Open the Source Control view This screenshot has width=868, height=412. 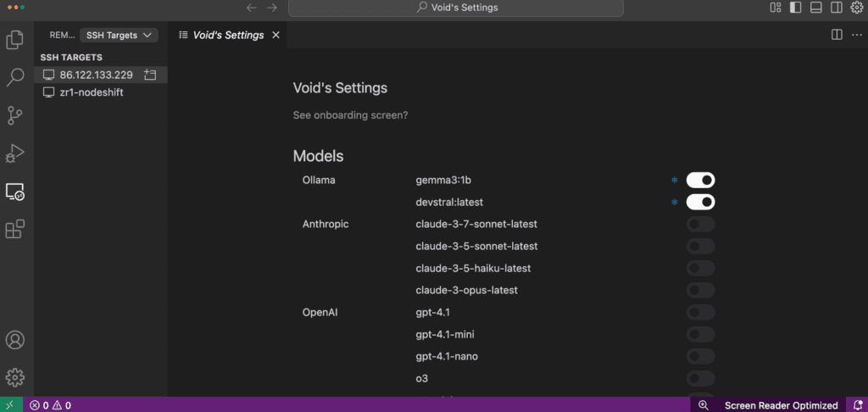coord(15,115)
